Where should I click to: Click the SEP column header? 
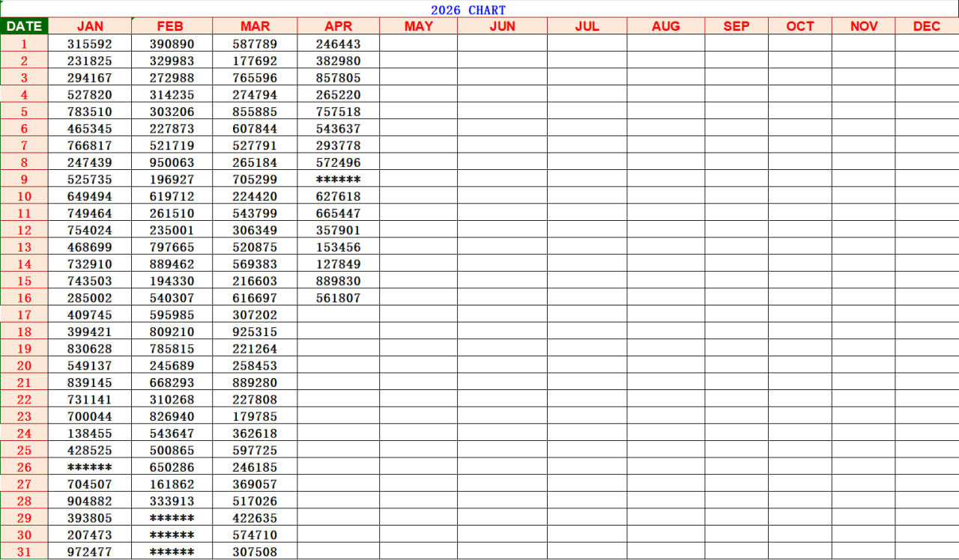click(x=736, y=26)
